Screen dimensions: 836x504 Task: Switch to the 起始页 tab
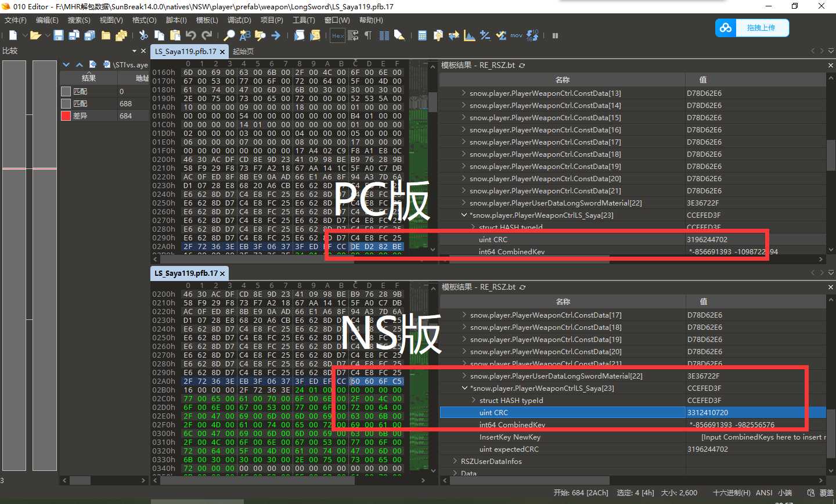(243, 51)
